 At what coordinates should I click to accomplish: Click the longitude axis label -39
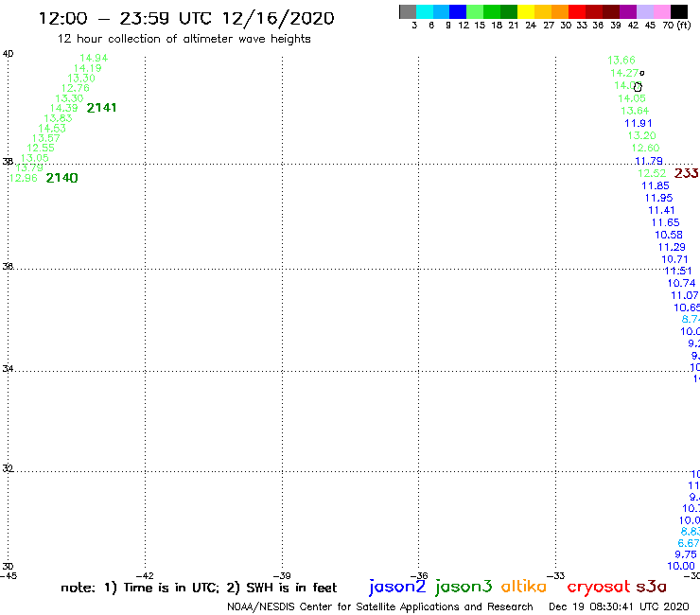point(282,576)
